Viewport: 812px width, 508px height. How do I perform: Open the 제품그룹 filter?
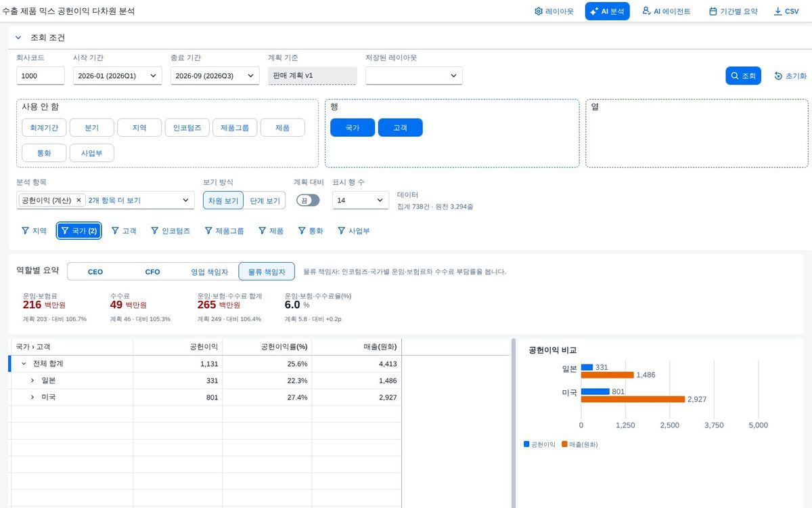tap(225, 231)
